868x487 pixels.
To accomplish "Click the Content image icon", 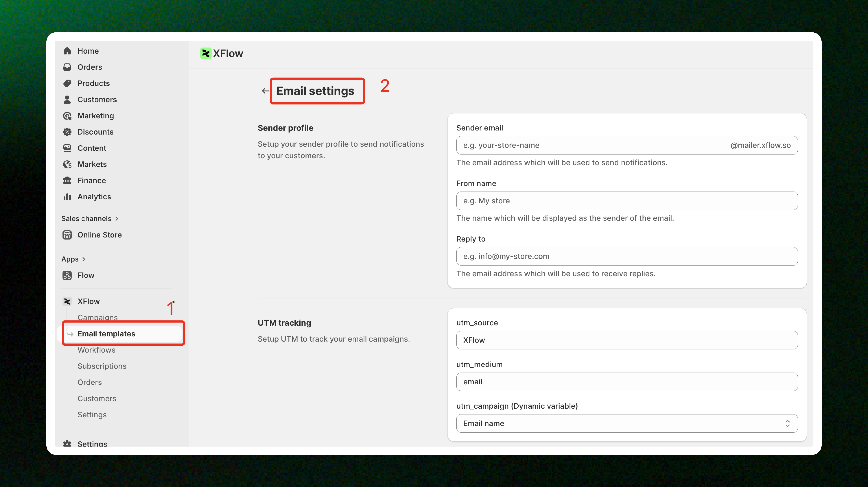I will coord(67,148).
